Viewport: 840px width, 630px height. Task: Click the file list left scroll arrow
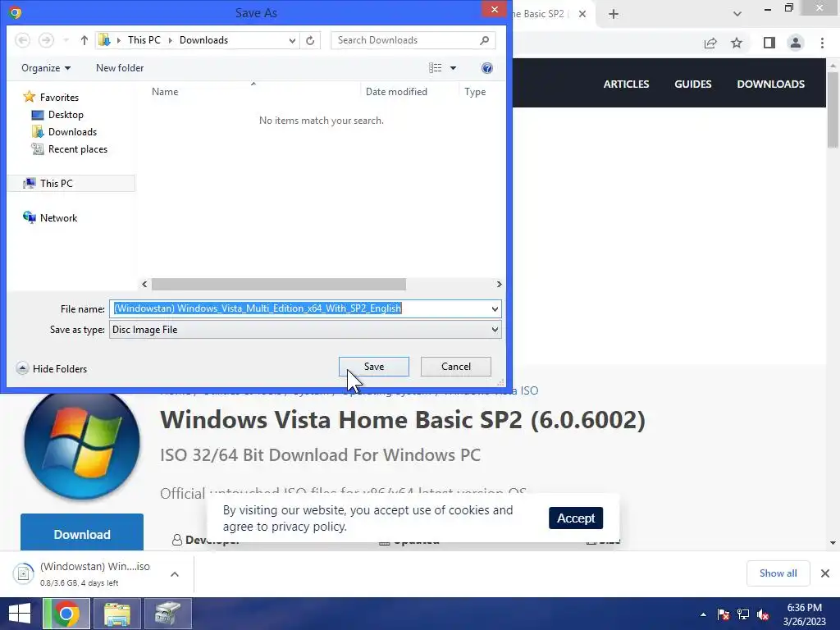pos(144,284)
